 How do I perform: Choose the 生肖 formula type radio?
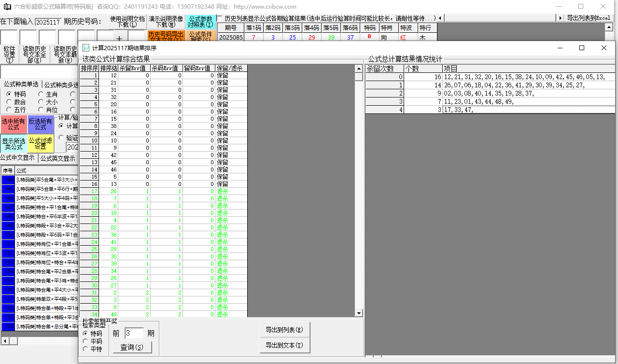pos(41,94)
